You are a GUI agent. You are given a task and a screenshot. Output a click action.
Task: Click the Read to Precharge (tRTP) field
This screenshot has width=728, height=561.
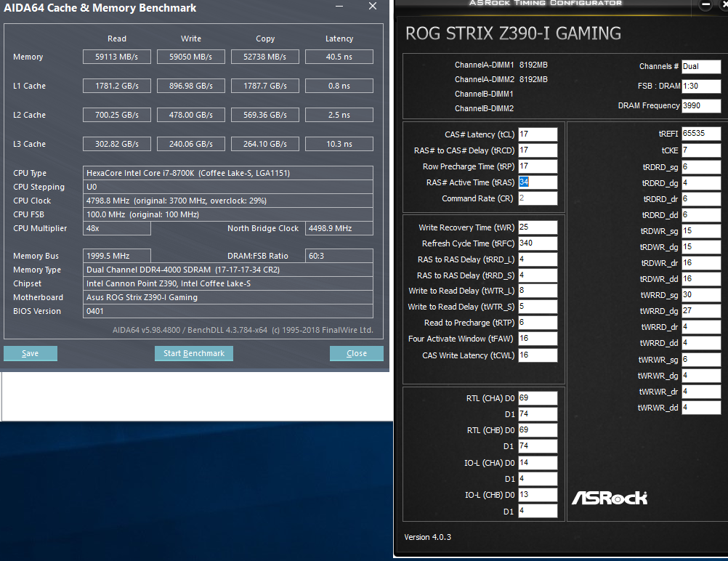click(538, 323)
